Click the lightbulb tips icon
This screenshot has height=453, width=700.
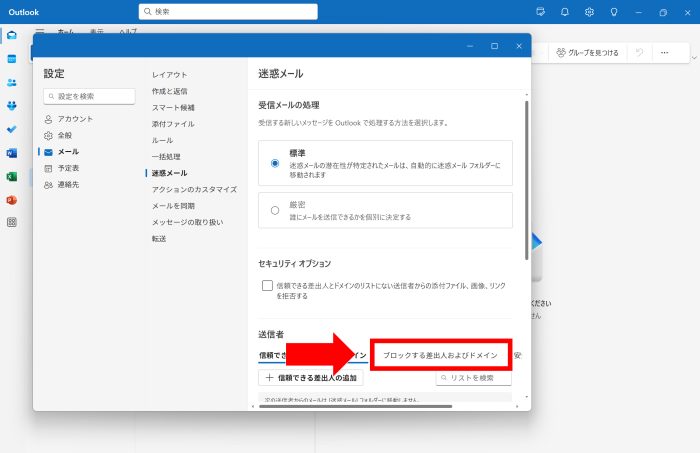[614, 12]
